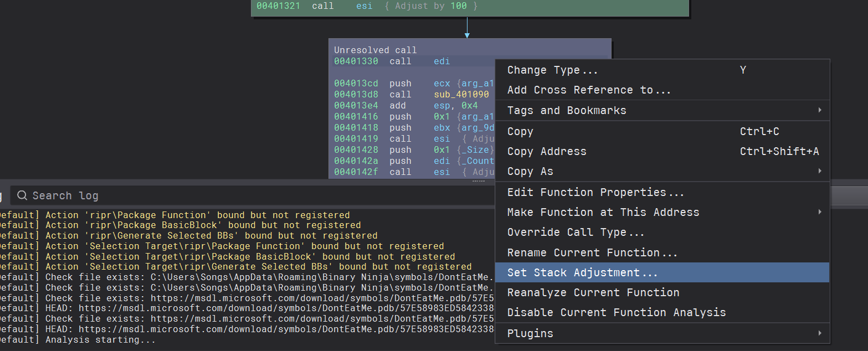Click Copy in the context menu
Viewport: 868px width, 351px height.
click(520, 132)
